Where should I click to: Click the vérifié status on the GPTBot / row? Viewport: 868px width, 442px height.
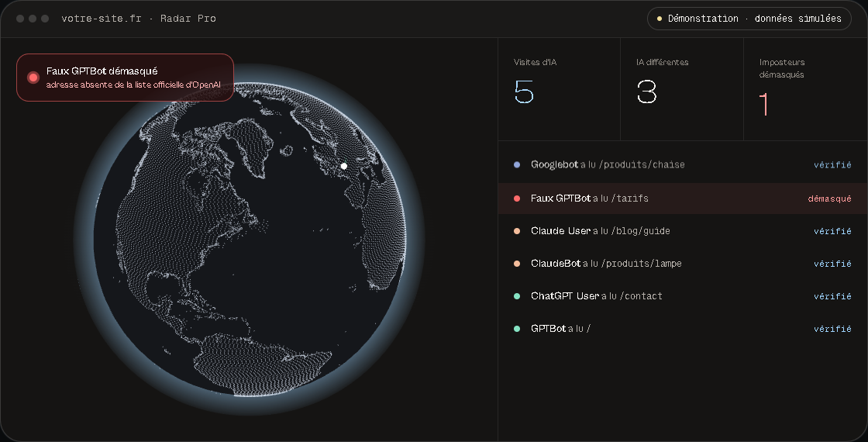tap(832, 329)
